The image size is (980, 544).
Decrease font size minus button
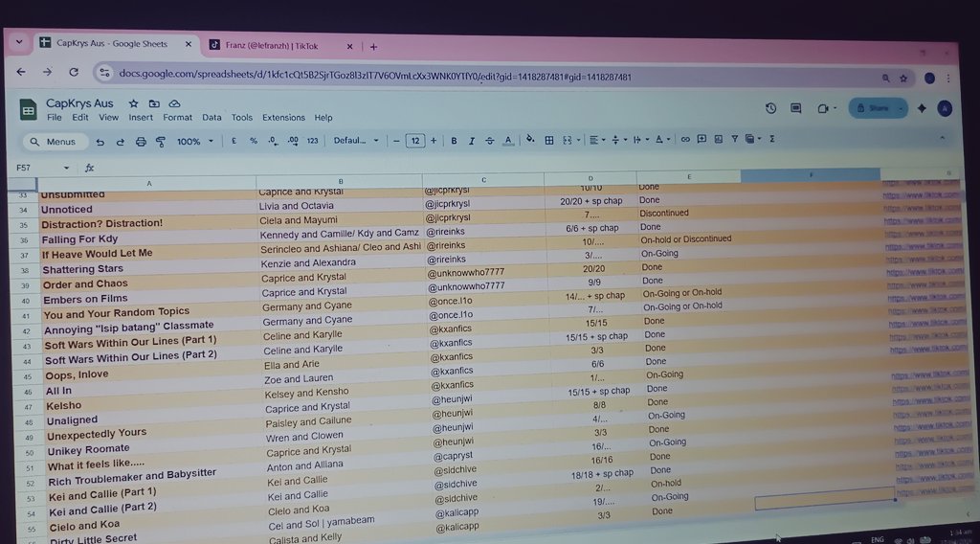click(x=396, y=141)
